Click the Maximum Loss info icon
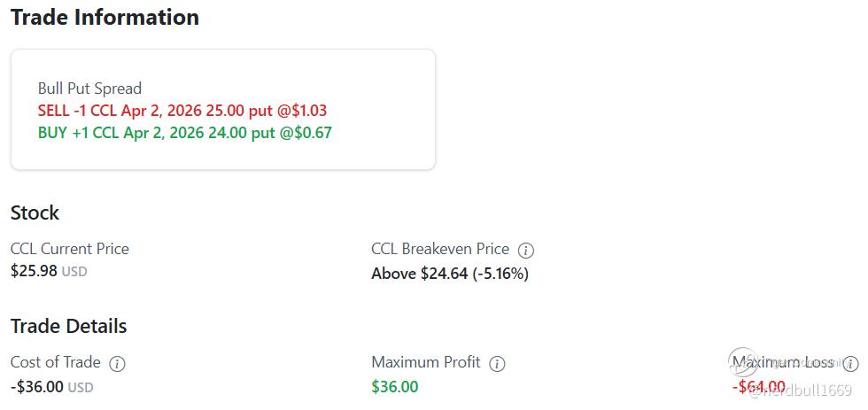Screen dimensions: 868x410 point(850,363)
